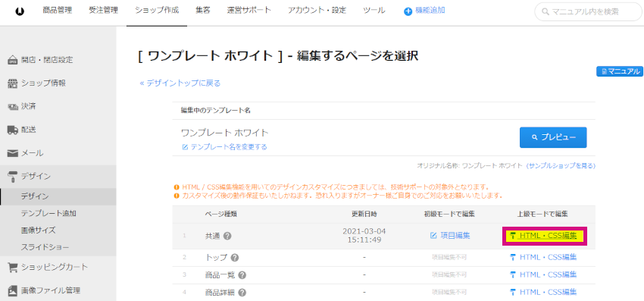Open the 集客 menu
644x301 pixels.
(x=203, y=11)
